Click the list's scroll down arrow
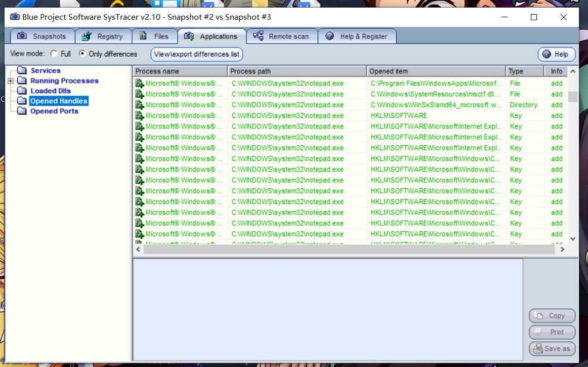Viewport: 588px width, 367px height. click(x=573, y=238)
